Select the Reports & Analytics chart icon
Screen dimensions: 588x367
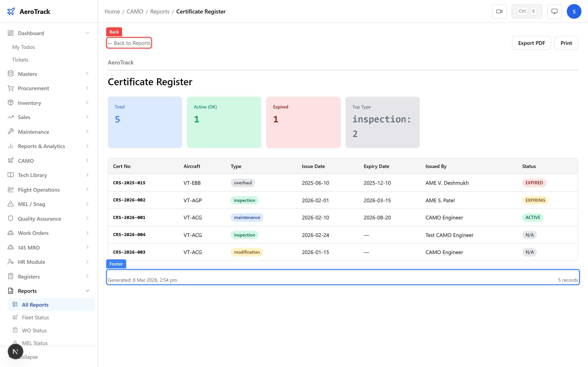click(x=11, y=146)
